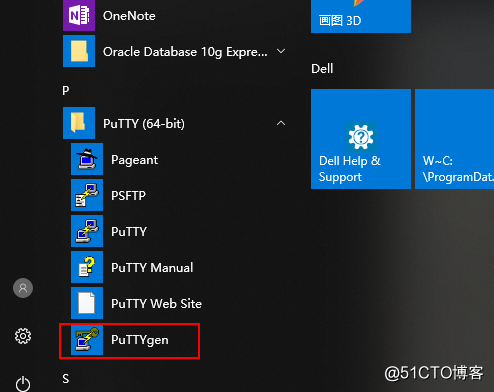Click the Power icon

[23, 384]
